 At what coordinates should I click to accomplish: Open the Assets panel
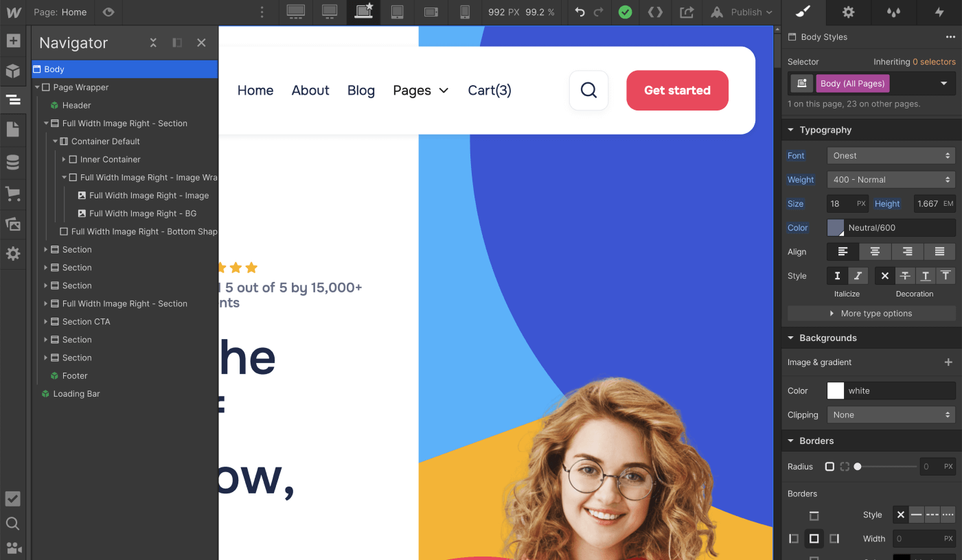[13, 224]
